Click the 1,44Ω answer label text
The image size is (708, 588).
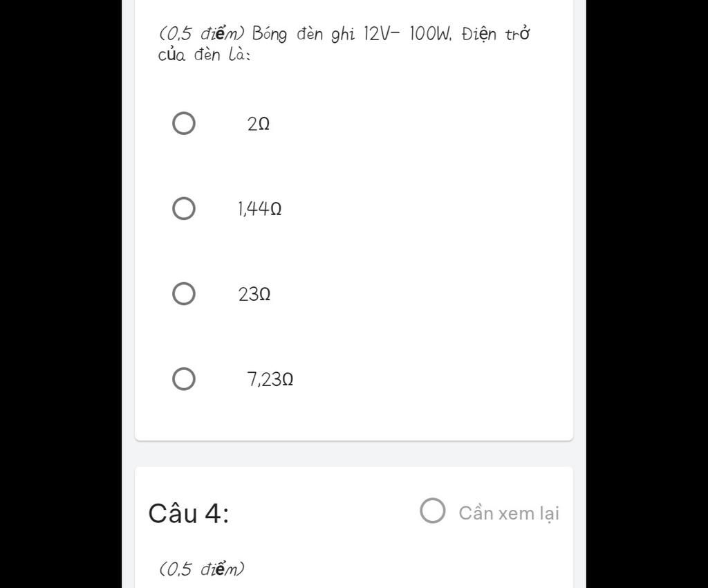259,209
